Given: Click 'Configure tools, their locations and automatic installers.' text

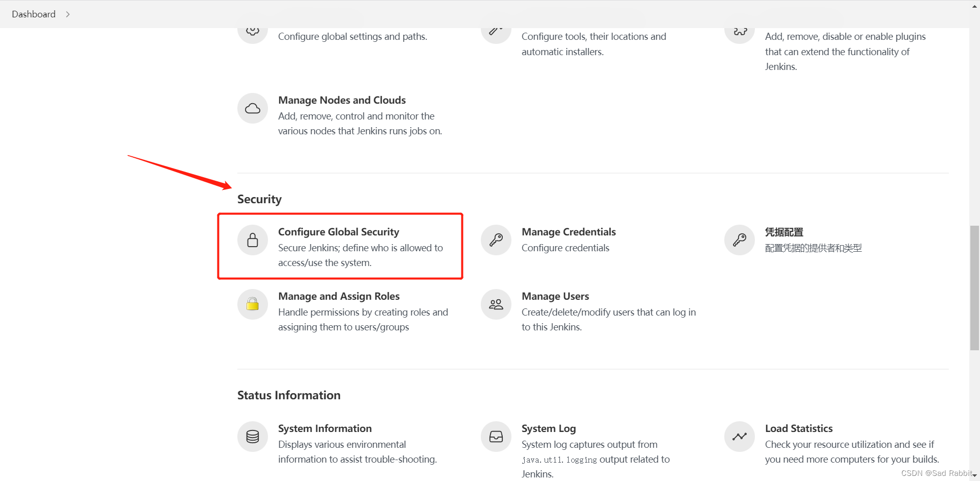Looking at the screenshot, I should 594,44.
